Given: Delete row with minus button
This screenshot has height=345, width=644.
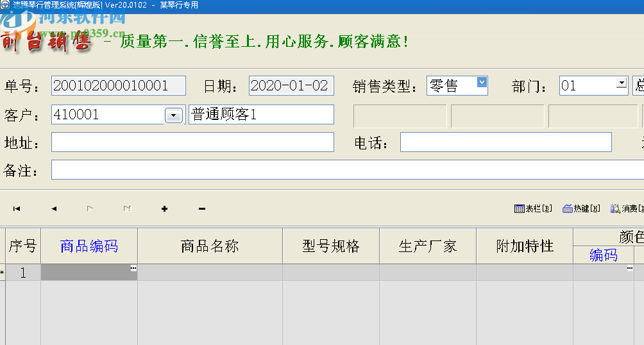Looking at the screenshot, I should 201,208.
